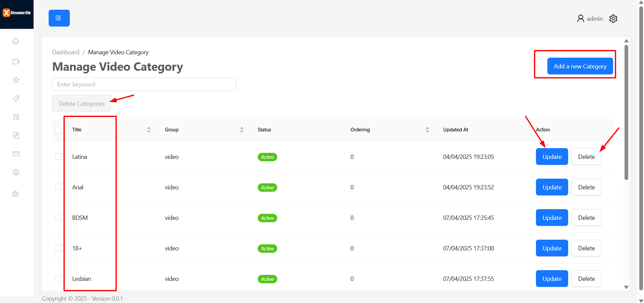Go to the Dashboard breadcrumb link

66,52
